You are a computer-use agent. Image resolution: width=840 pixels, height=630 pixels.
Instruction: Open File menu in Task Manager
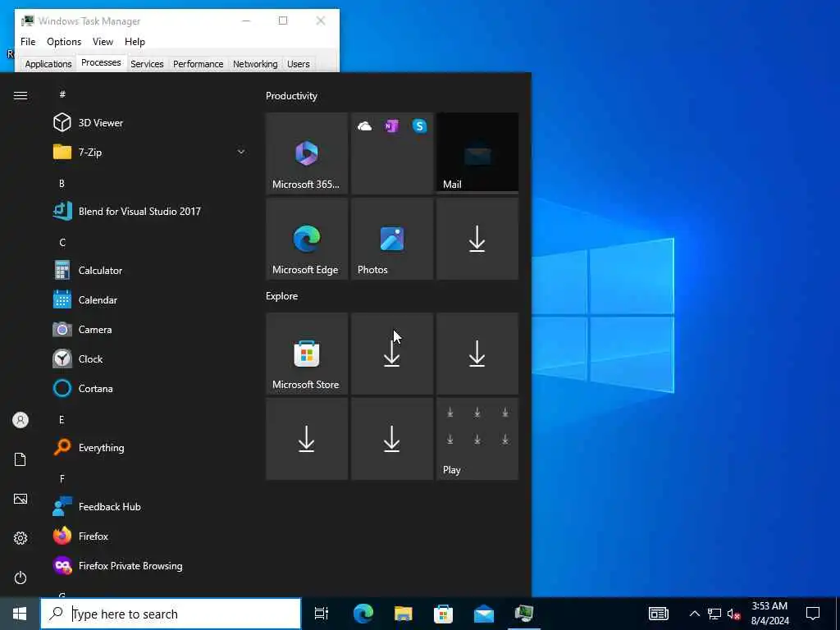pos(28,42)
